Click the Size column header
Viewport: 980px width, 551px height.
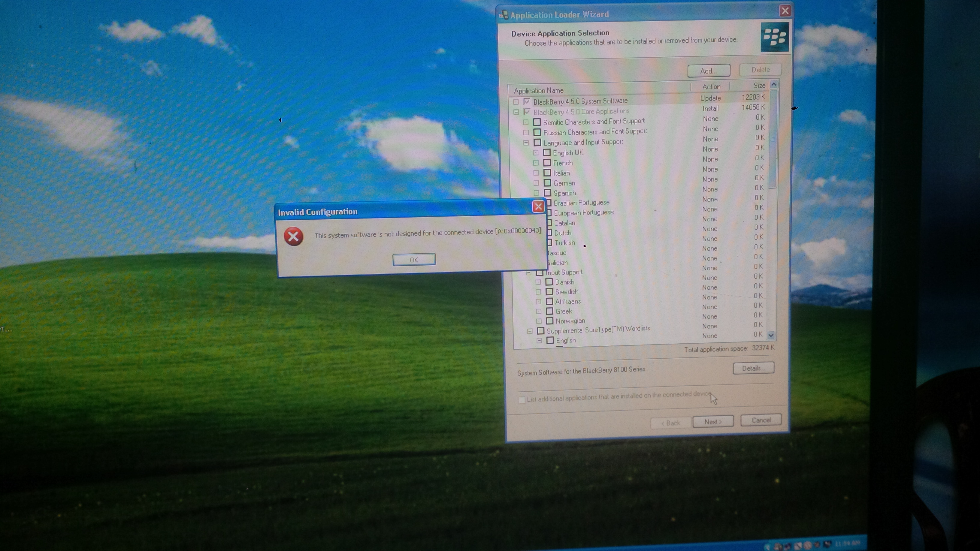[x=749, y=86]
